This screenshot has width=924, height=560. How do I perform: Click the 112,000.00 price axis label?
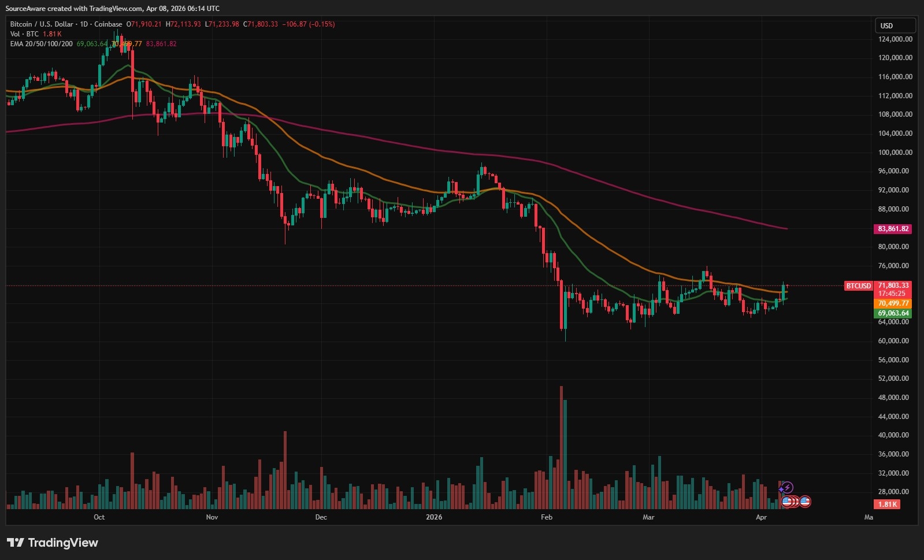click(x=895, y=96)
